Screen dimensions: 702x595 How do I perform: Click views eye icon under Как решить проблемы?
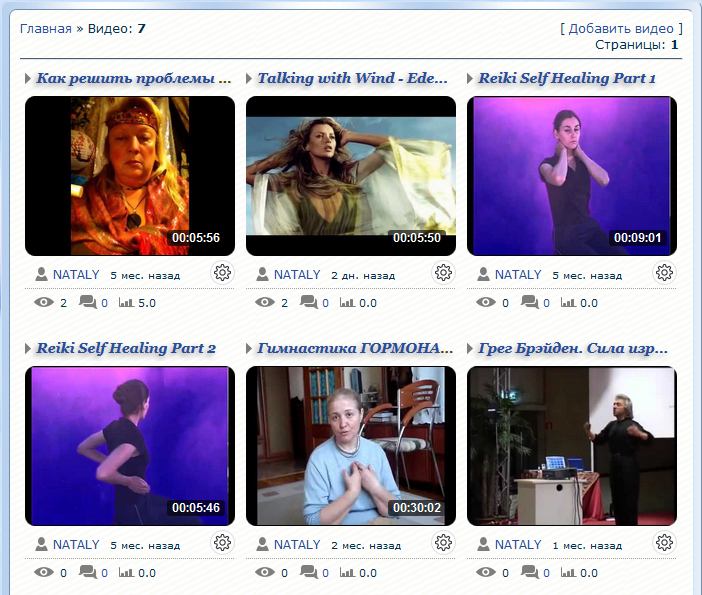pyautogui.click(x=44, y=302)
